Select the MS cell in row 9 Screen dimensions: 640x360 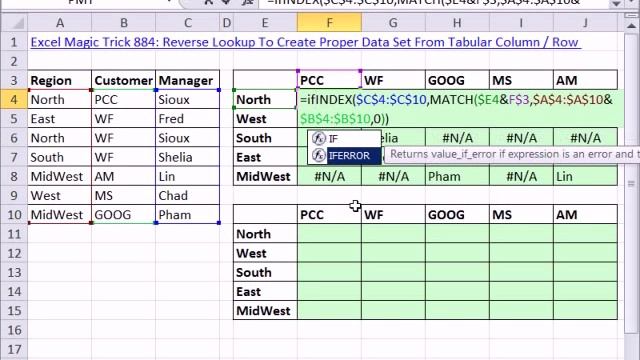tap(124, 196)
